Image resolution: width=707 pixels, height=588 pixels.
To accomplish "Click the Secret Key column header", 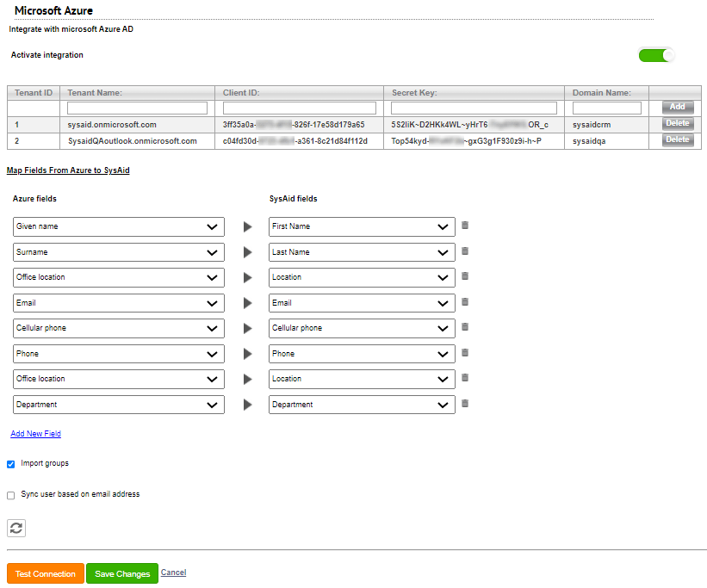I will pos(474,93).
